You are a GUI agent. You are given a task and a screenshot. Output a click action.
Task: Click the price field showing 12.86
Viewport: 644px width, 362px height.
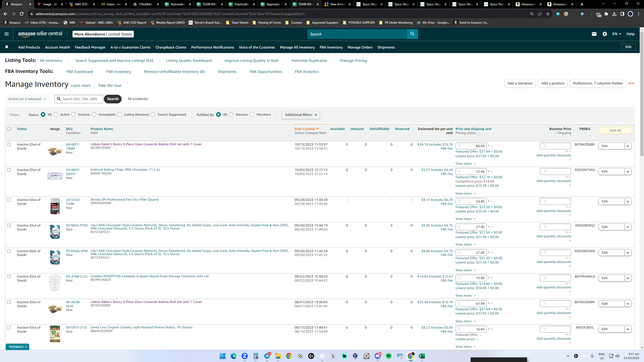point(471,171)
